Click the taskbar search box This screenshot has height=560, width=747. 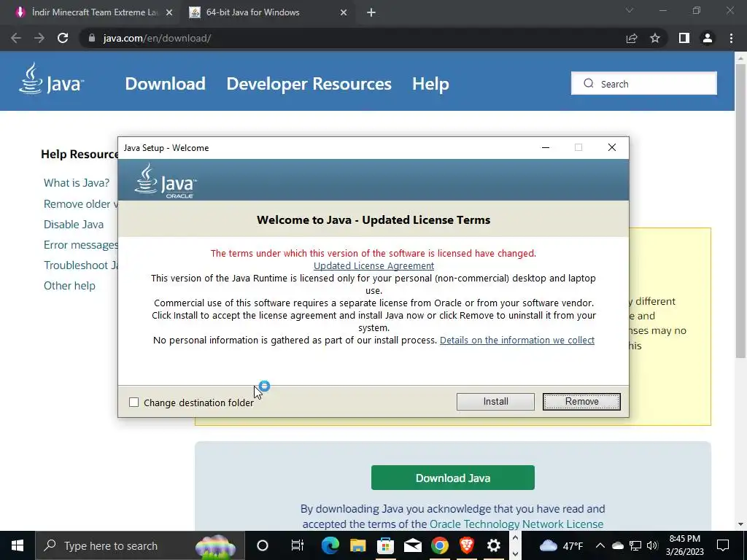coord(139,545)
